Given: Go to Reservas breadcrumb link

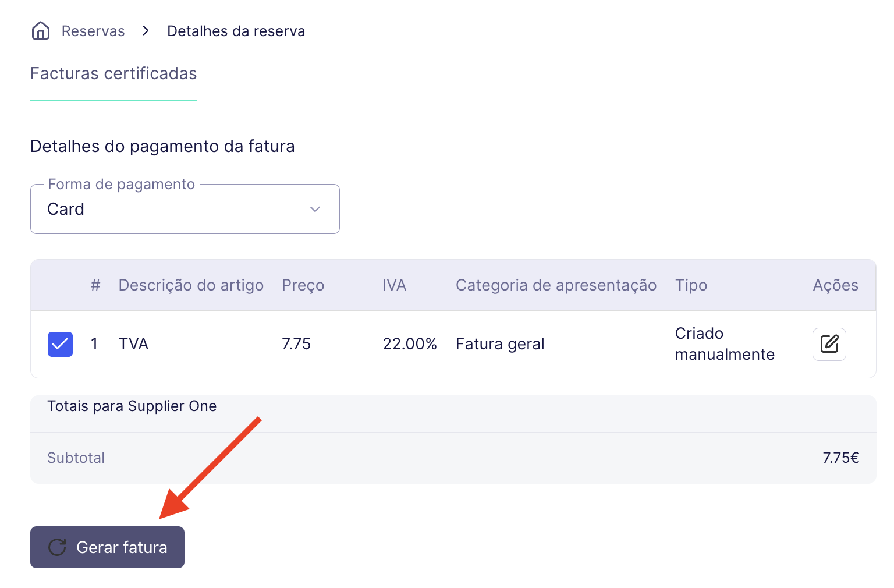Looking at the screenshot, I should tap(93, 31).
